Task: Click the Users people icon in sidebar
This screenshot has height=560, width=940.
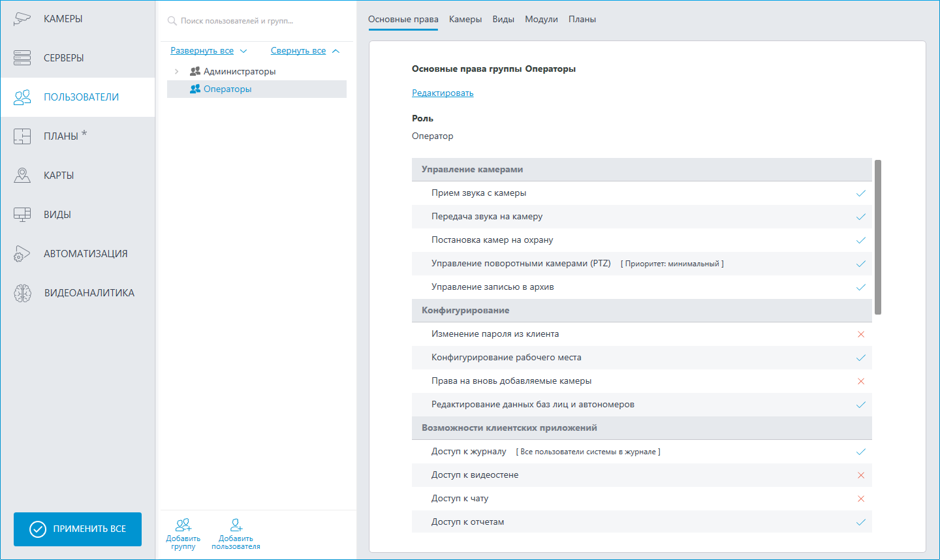Action: pyautogui.click(x=22, y=97)
